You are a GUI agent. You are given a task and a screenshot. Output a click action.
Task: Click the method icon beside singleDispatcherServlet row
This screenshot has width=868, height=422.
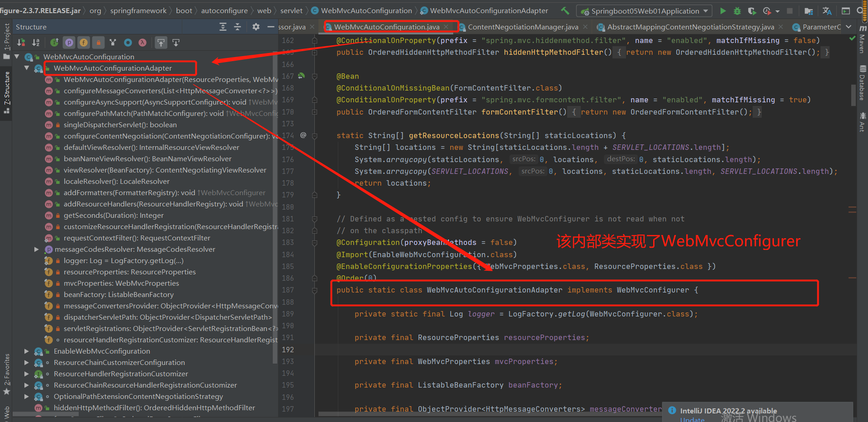pyautogui.click(x=48, y=125)
